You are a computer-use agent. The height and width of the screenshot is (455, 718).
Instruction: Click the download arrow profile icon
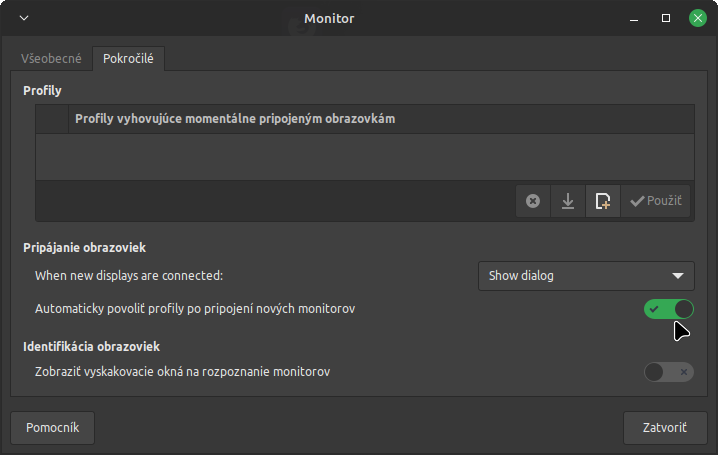568,201
